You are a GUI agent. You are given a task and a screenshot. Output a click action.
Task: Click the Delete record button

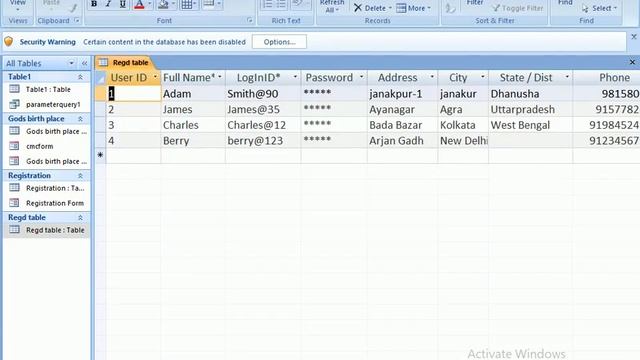(x=372, y=8)
